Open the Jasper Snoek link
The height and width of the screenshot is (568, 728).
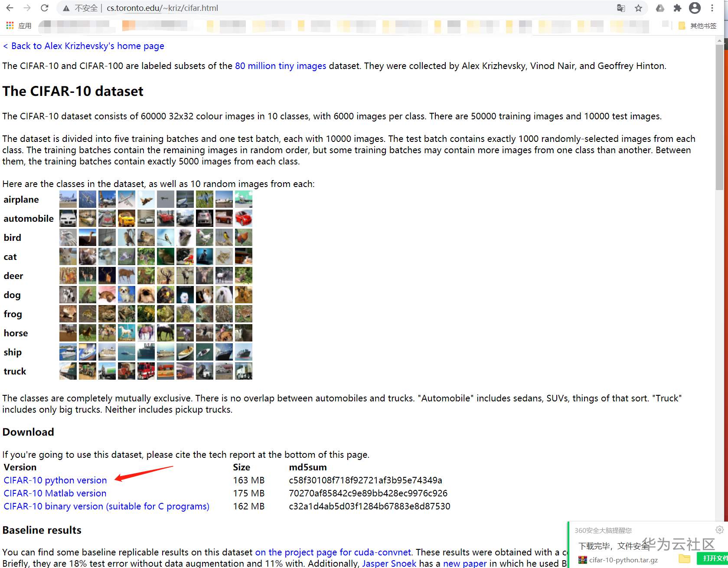pyautogui.click(x=389, y=563)
